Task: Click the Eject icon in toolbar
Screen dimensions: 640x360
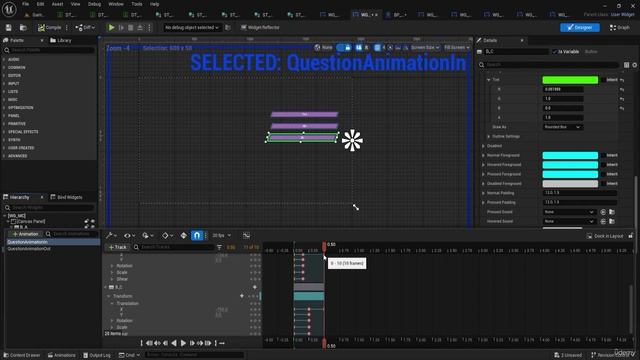Action: pos(140,27)
